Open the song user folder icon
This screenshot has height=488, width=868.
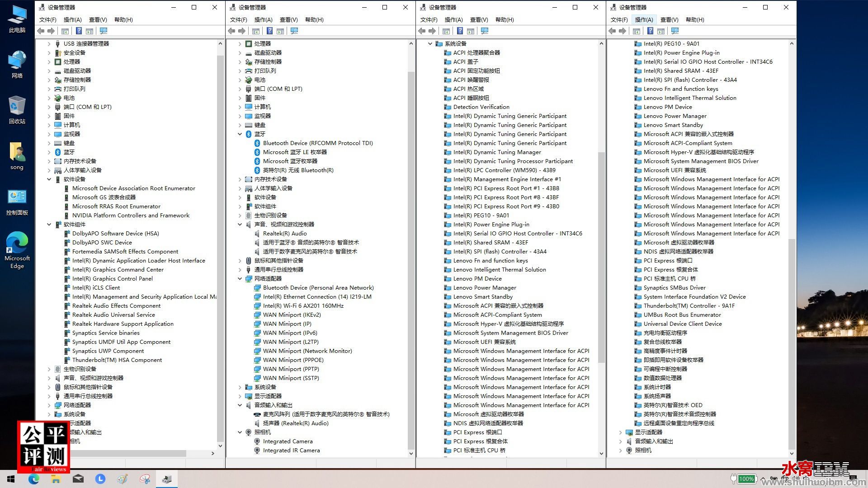17,156
